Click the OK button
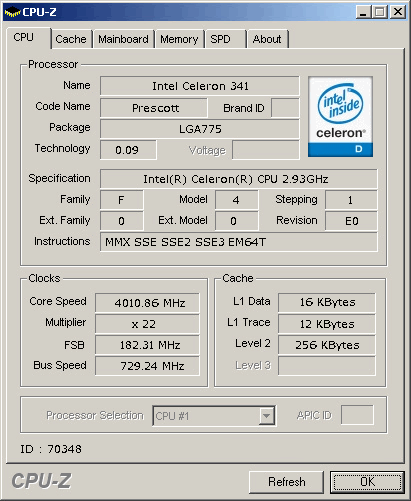Viewport: 411px width, 501px height. click(367, 482)
